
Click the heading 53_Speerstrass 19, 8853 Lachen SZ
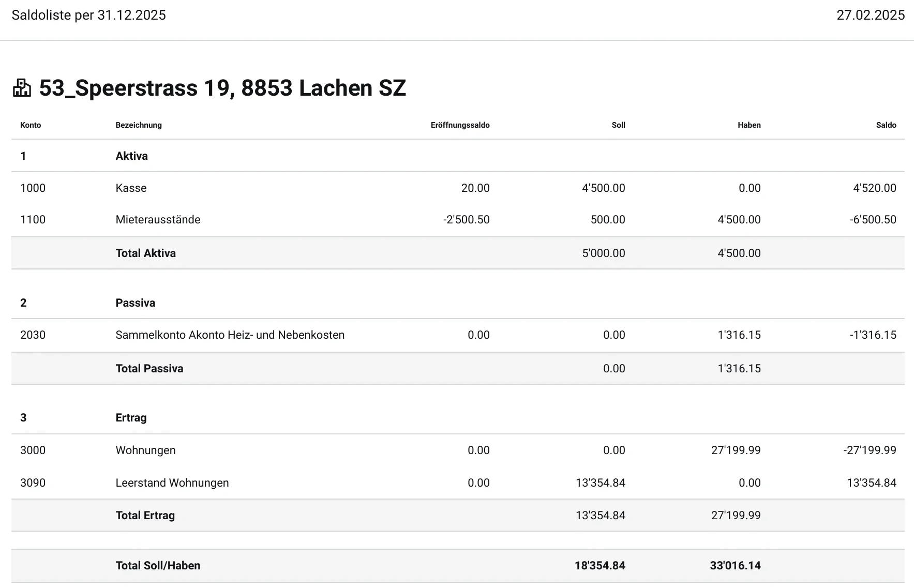222,88
